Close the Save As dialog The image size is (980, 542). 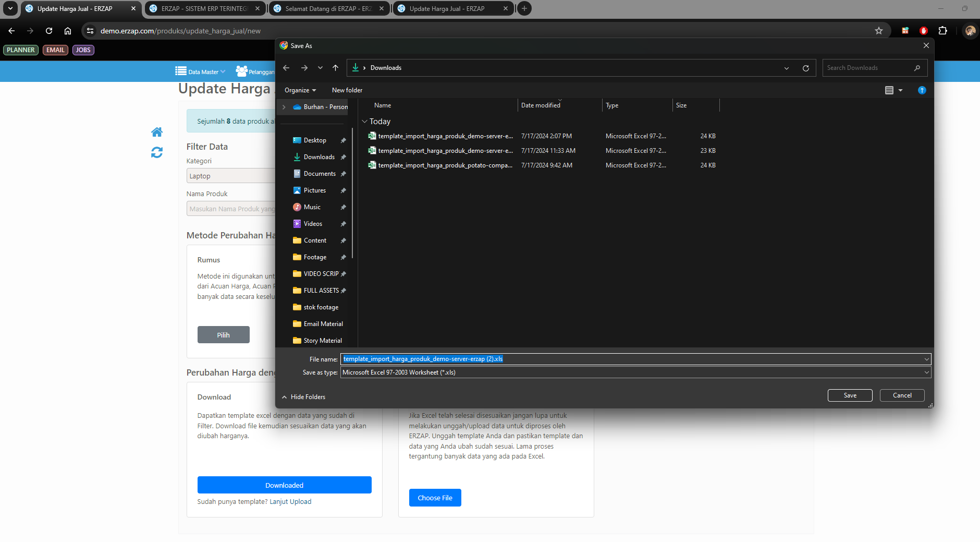tap(926, 46)
